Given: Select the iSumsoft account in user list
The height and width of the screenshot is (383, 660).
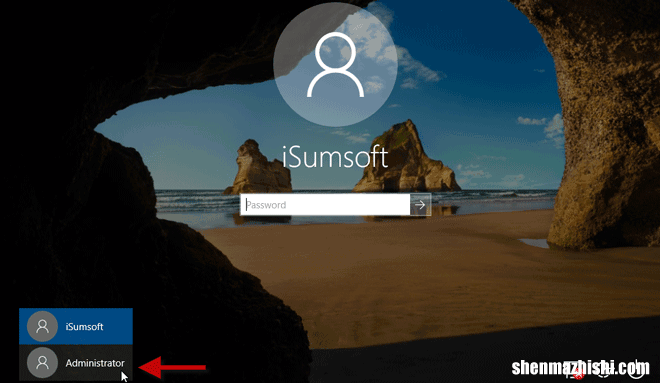Looking at the screenshot, I should pyautogui.click(x=76, y=326).
